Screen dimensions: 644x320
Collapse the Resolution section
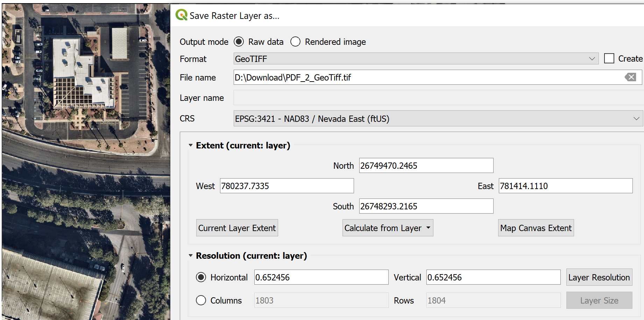click(191, 256)
